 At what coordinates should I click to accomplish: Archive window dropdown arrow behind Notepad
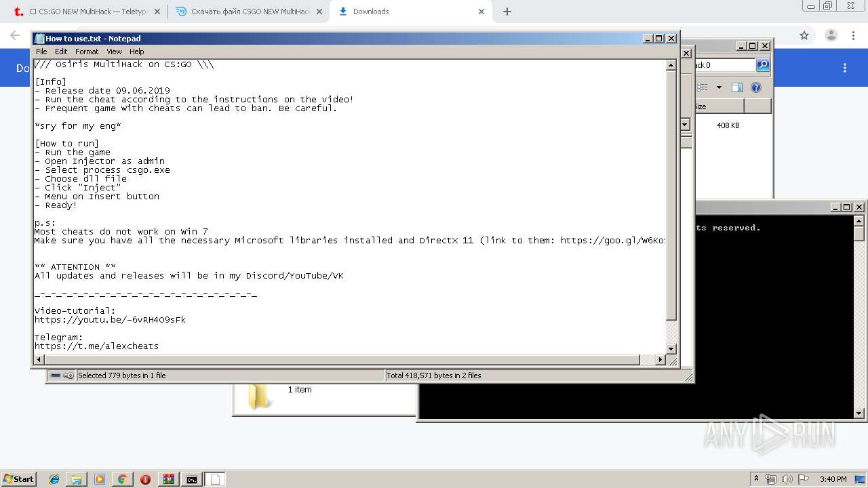[685, 125]
